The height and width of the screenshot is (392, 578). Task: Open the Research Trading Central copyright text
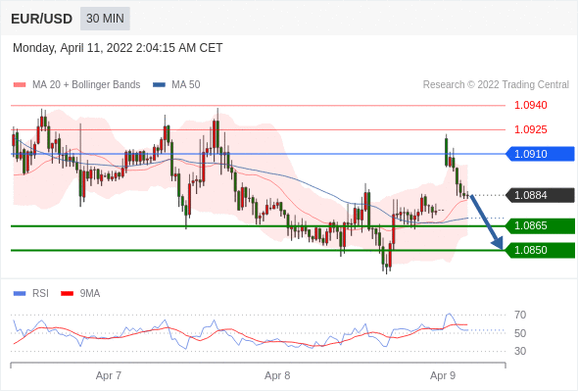click(x=496, y=85)
